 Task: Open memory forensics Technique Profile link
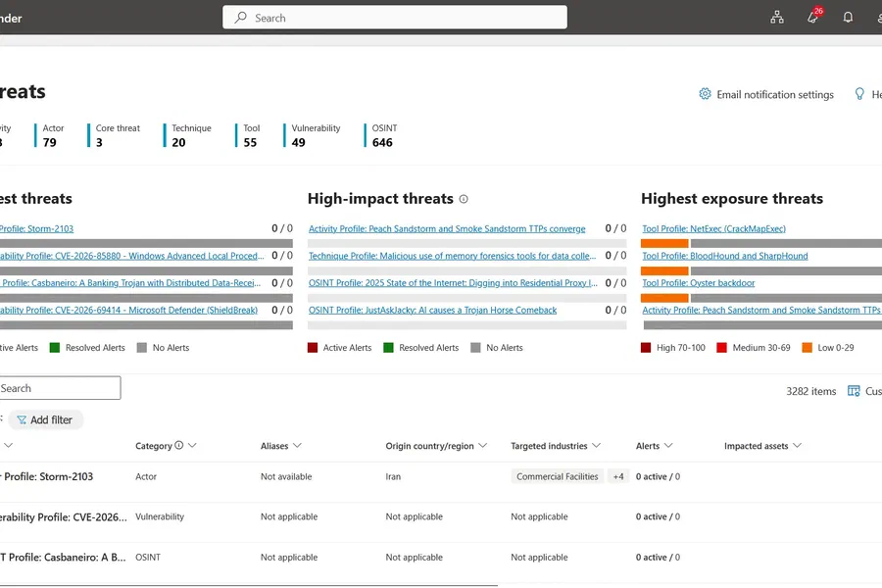tap(452, 256)
